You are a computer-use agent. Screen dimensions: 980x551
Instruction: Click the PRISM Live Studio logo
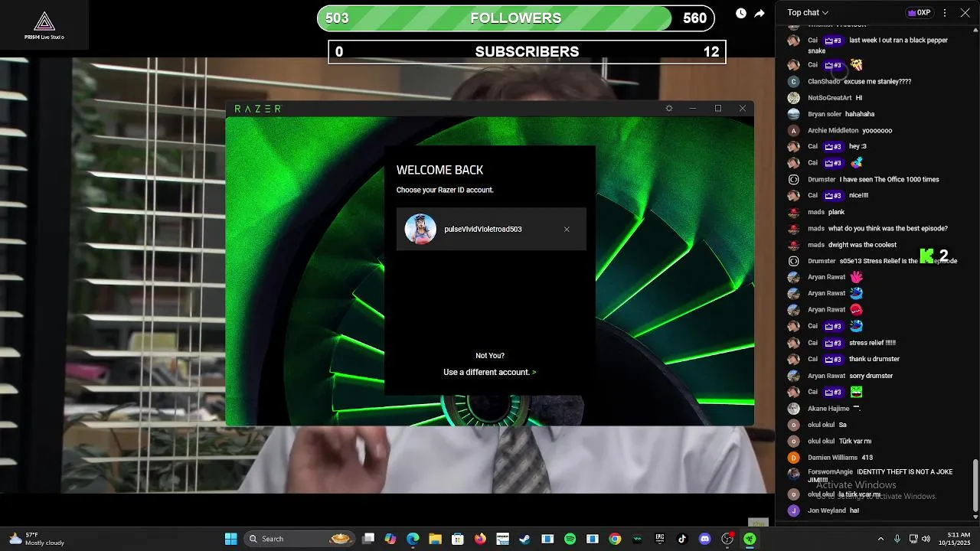pos(44,24)
